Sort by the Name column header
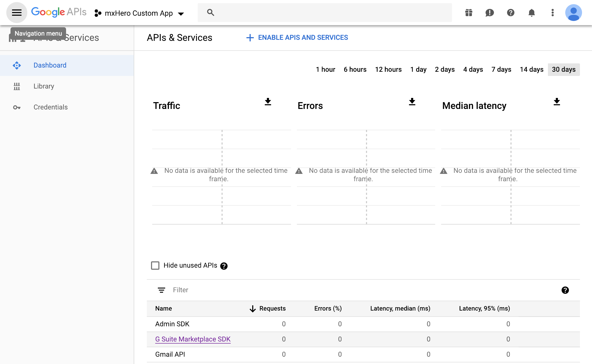 (163, 308)
